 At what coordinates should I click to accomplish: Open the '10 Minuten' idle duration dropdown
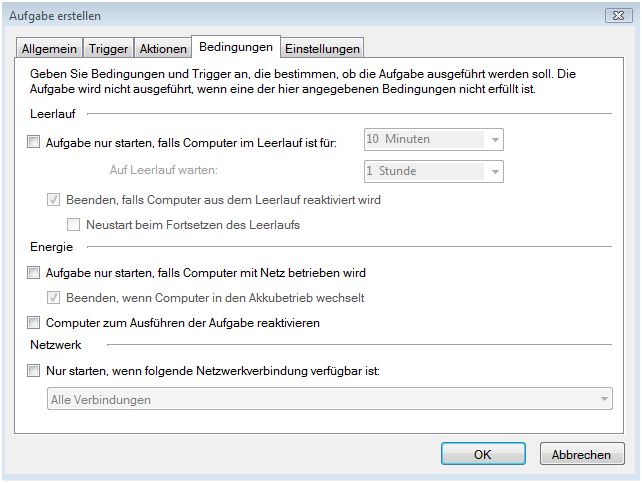[434, 139]
